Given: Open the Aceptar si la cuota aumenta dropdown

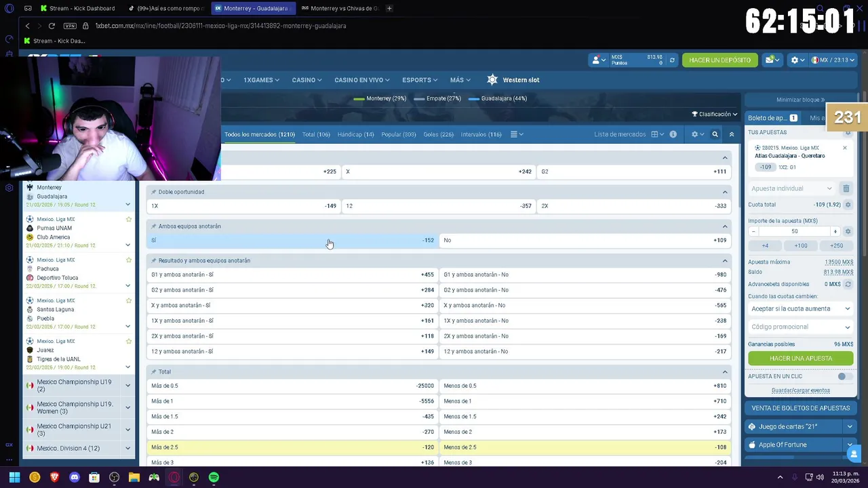Looking at the screenshot, I should point(800,308).
